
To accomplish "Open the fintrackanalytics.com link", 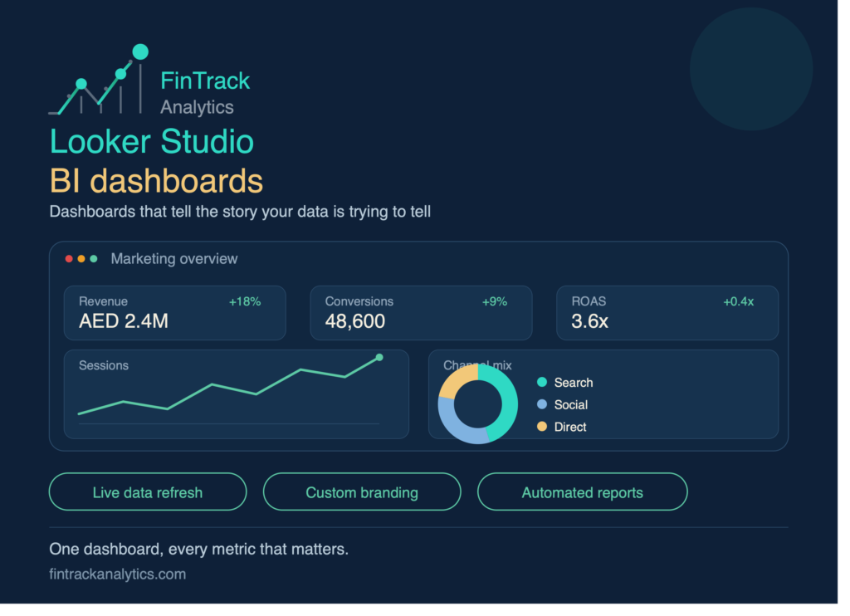I will click(118, 574).
